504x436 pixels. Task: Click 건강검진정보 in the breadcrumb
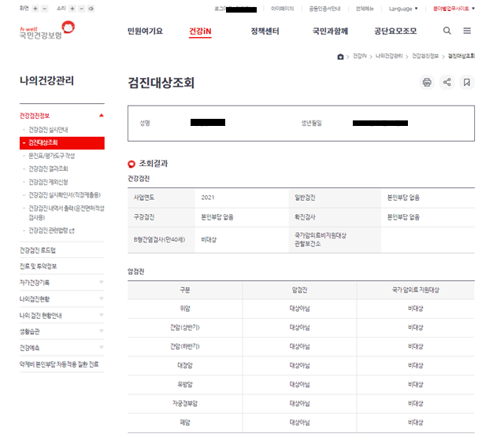point(425,56)
